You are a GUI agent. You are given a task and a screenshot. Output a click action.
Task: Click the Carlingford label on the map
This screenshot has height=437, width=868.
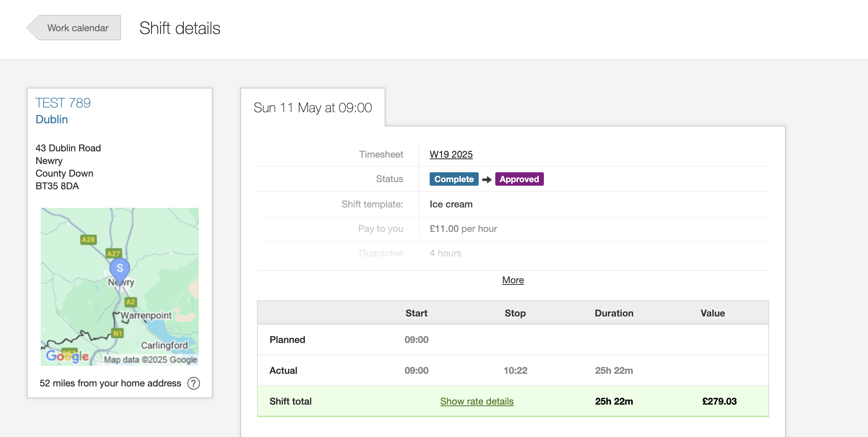click(164, 345)
